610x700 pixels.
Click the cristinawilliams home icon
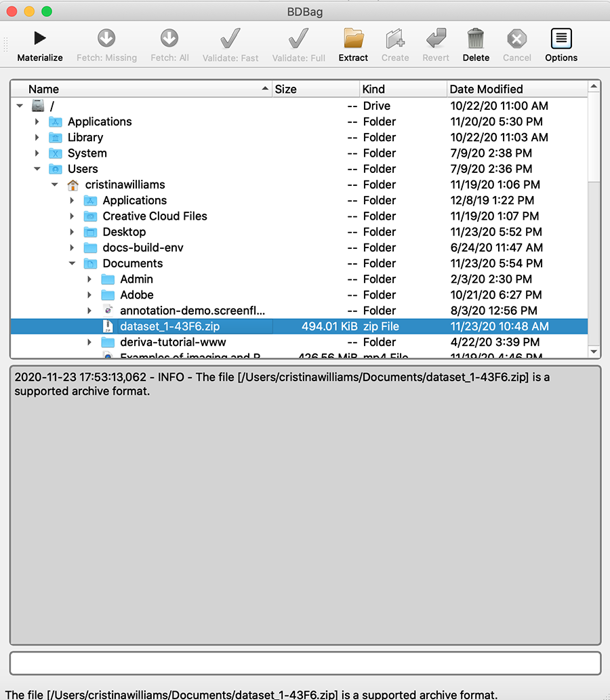click(73, 184)
